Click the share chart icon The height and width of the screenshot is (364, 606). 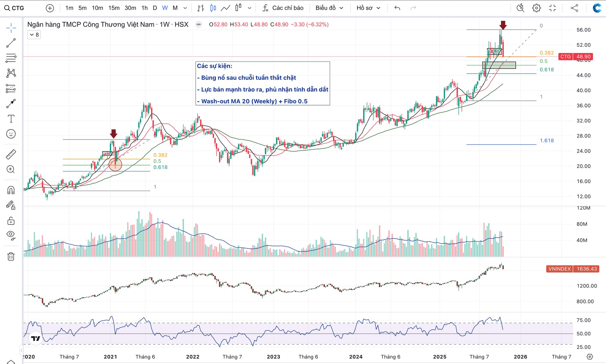[574, 8]
